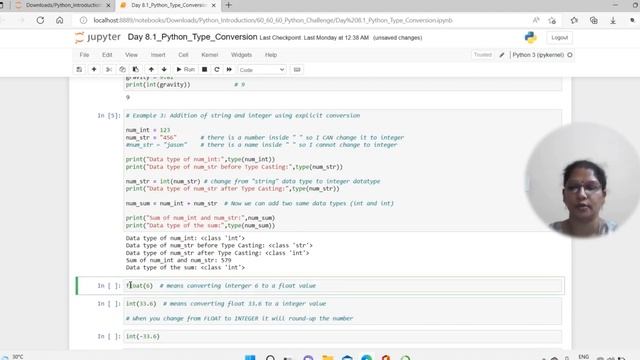Click the In [5] example 3 code cell

(x=343, y=170)
